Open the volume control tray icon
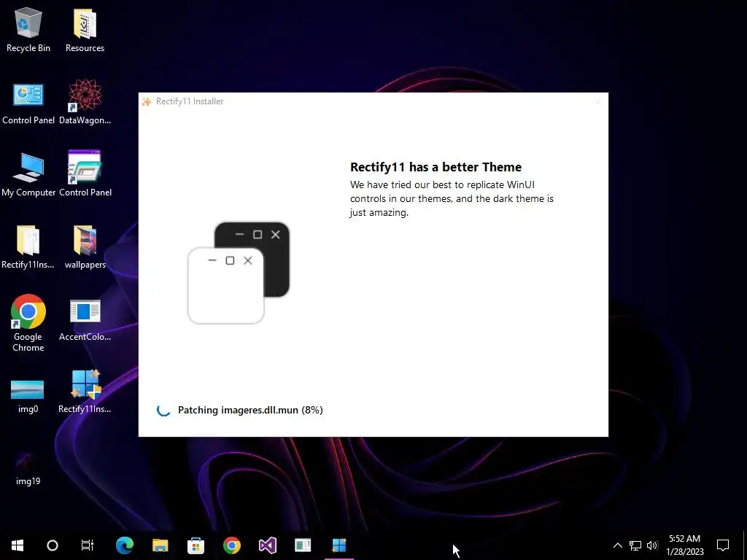This screenshot has height=560, width=747. [652, 545]
